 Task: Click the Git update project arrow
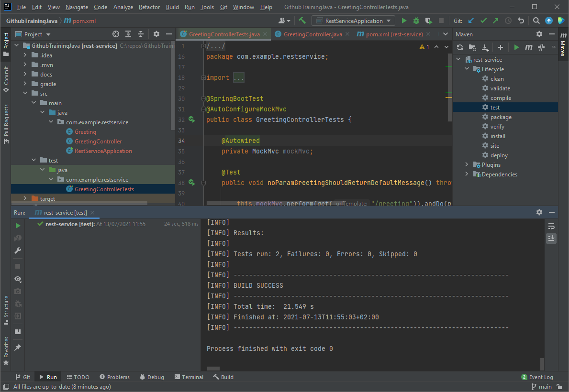tap(471, 21)
